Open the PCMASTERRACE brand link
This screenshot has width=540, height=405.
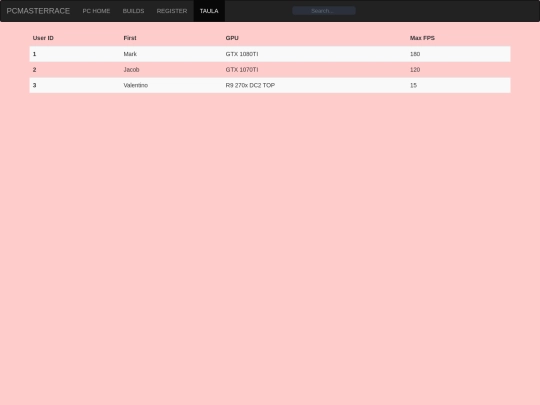[38, 11]
